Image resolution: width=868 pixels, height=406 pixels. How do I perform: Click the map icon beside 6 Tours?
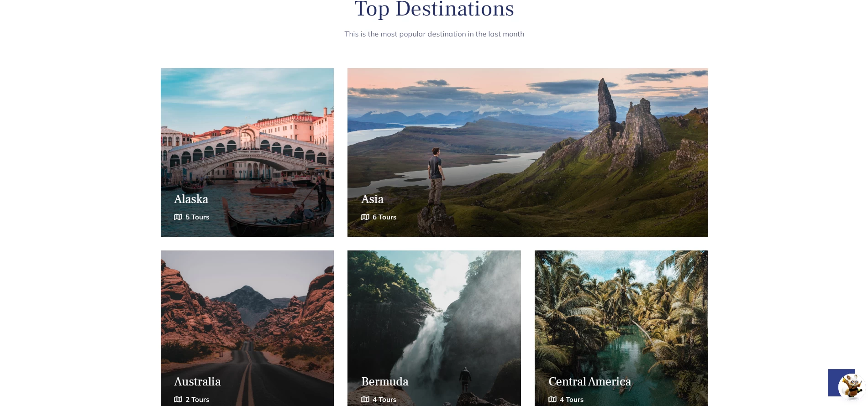365,217
